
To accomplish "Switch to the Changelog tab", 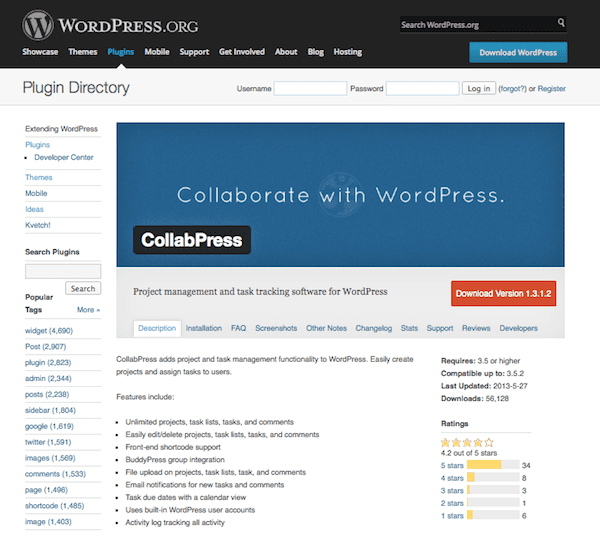I will [374, 328].
